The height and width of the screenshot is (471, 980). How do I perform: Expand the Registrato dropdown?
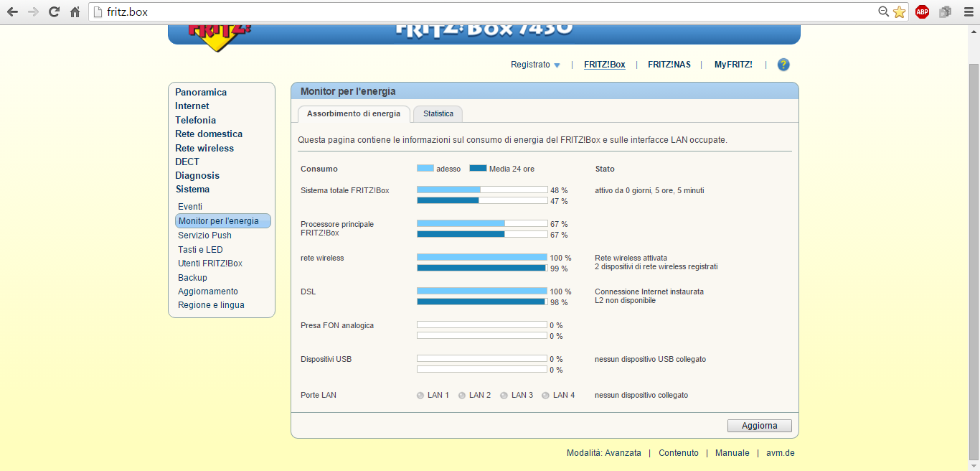click(x=535, y=65)
